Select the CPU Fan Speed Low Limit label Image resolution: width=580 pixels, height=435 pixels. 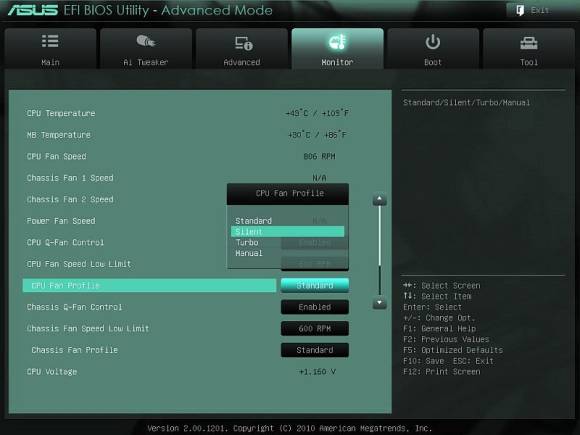coord(79,264)
